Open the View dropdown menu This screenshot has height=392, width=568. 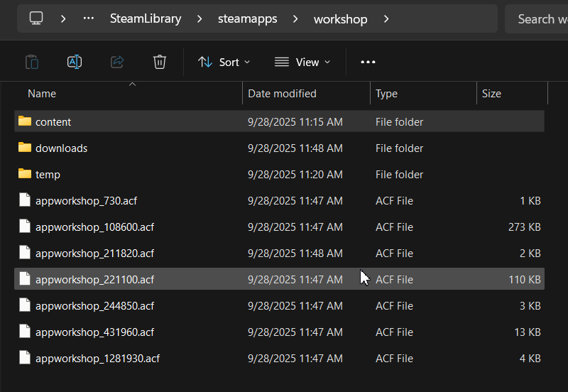coord(302,62)
